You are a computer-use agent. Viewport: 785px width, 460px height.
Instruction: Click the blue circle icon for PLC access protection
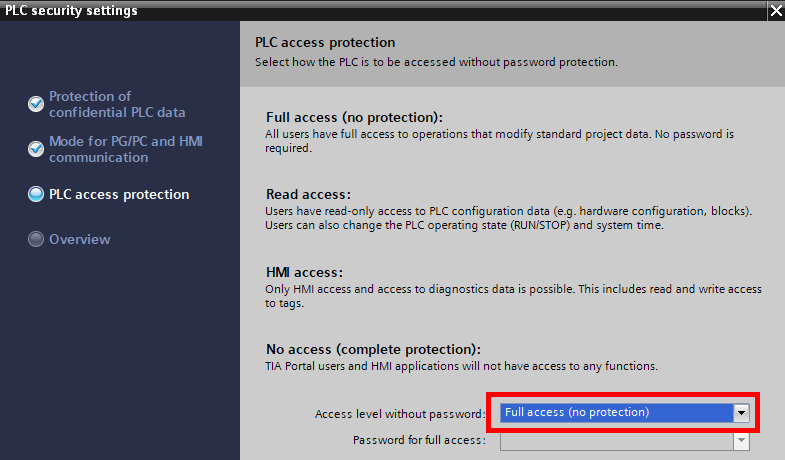point(36,194)
